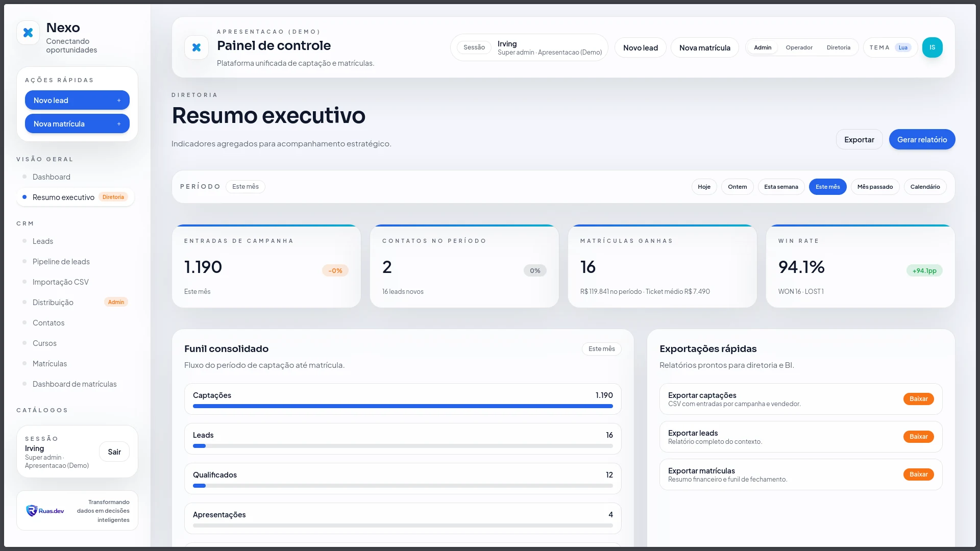Click the Nexo logo icon in sidebar
This screenshot has height=551, width=980.
[28, 33]
